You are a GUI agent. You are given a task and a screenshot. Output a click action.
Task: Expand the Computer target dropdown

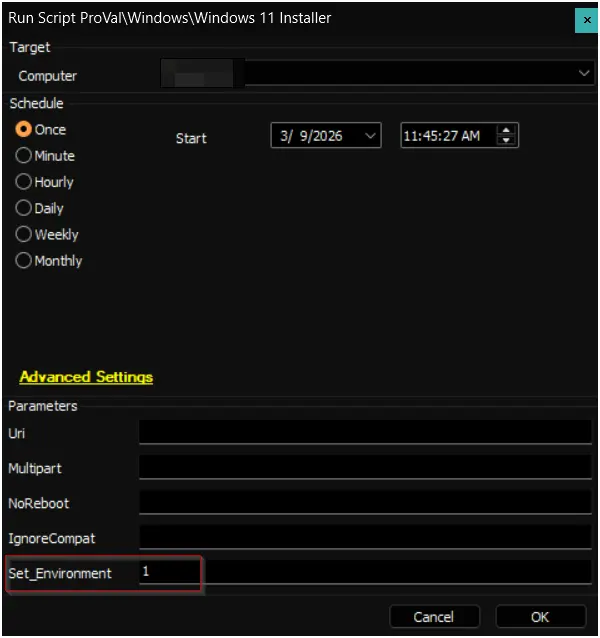pyautogui.click(x=584, y=74)
